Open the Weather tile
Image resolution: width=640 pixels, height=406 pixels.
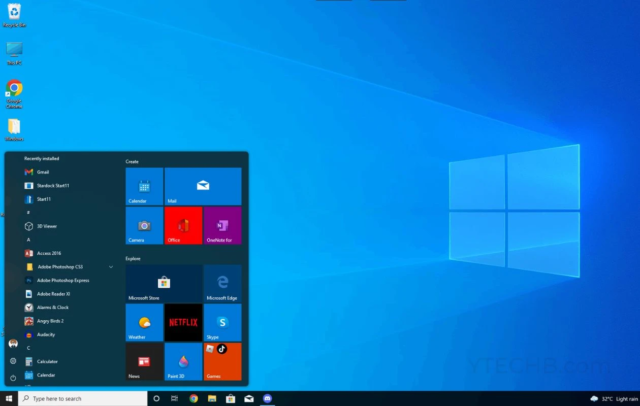[x=144, y=322]
